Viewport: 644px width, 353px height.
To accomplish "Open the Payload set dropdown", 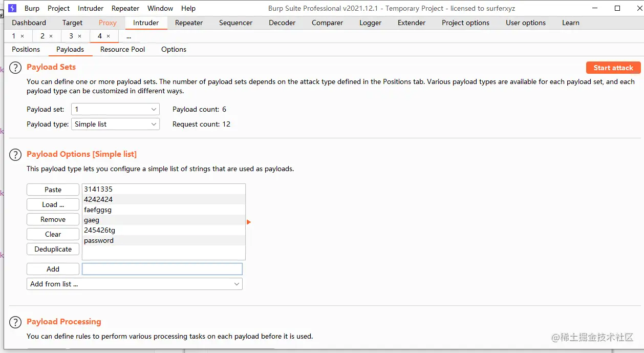I will pyautogui.click(x=116, y=109).
